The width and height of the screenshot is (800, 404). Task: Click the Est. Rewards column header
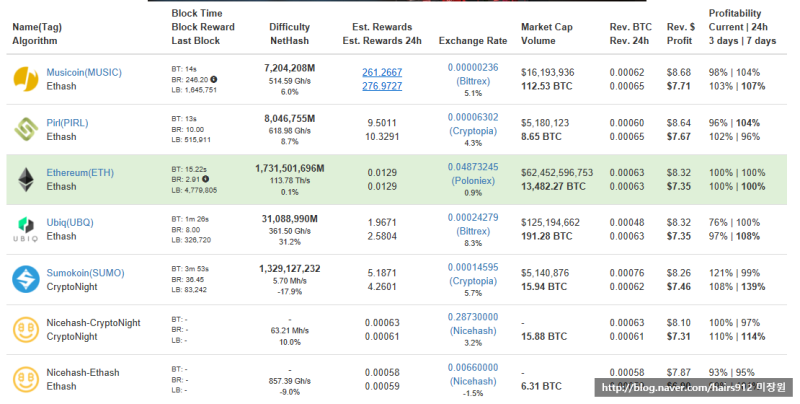pos(382,27)
